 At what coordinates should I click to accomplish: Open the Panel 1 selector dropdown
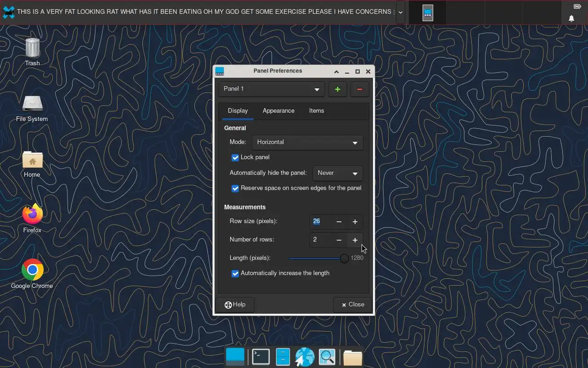click(271, 89)
